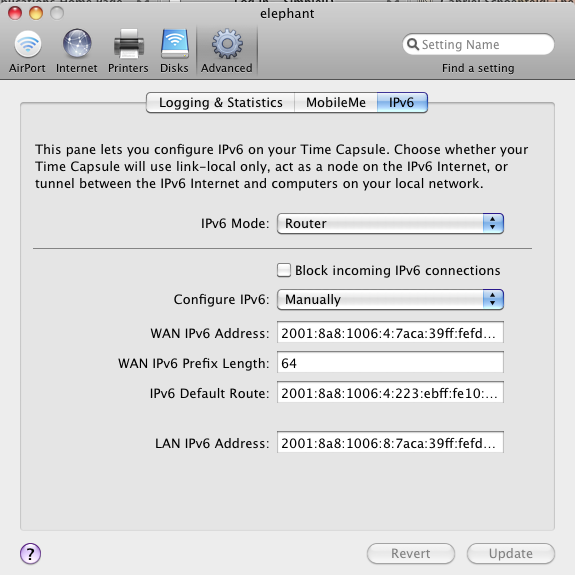Click the Update button

[x=510, y=553]
